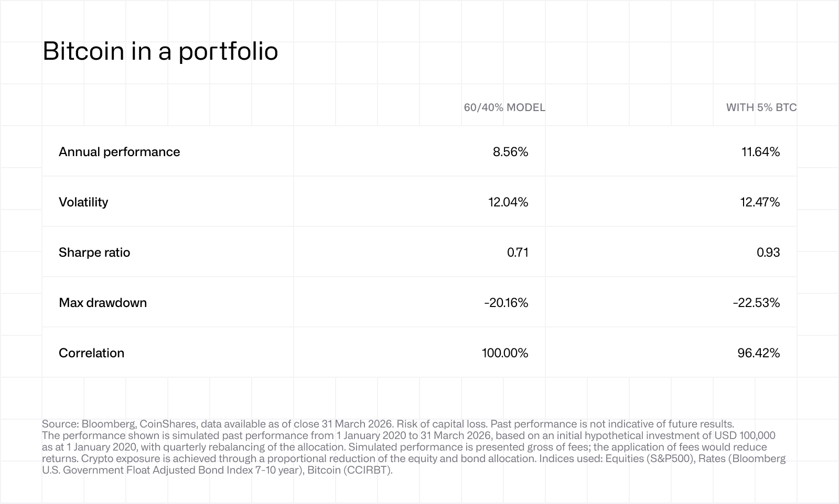Select the 60/40% MODEL column header
This screenshot has width=839, height=504.
click(x=504, y=107)
